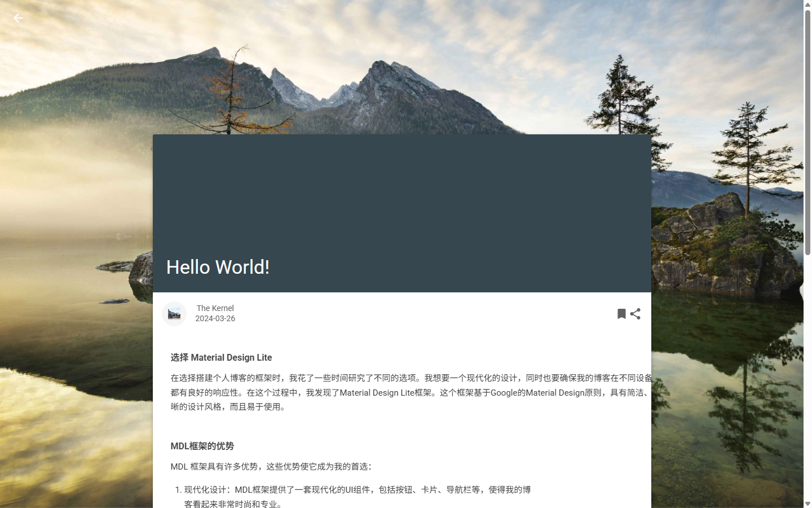Click the heading 选择 Material Design Lite

pos(221,357)
